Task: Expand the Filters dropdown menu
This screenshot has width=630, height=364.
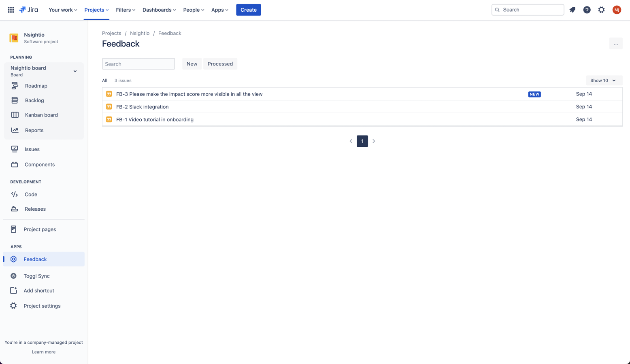Action: pyautogui.click(x=126, y=10)
